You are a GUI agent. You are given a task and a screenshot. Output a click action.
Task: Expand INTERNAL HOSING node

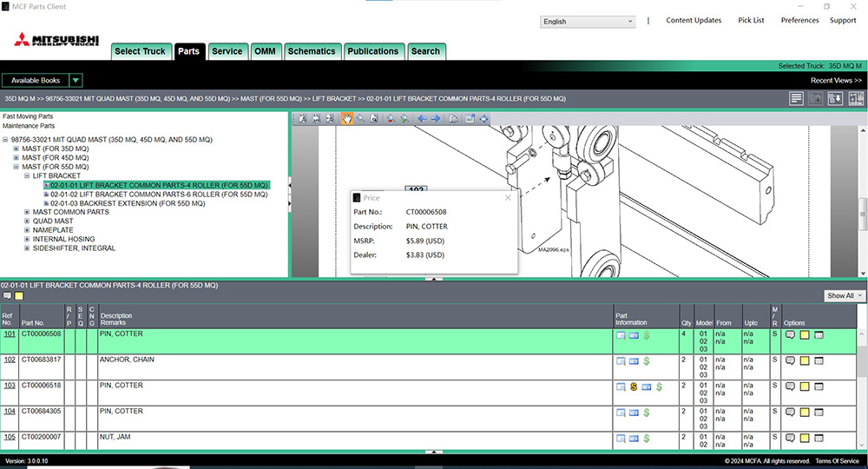click(x=27, y=239)
